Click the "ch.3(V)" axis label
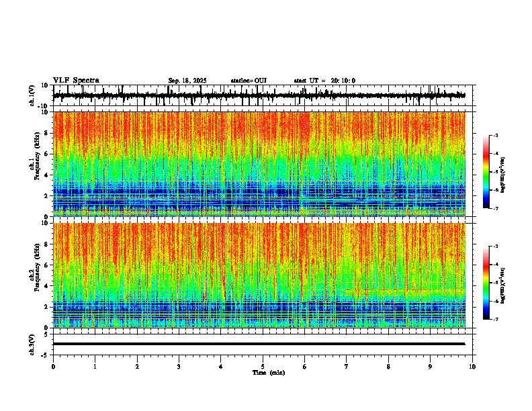 pos(32,345)
